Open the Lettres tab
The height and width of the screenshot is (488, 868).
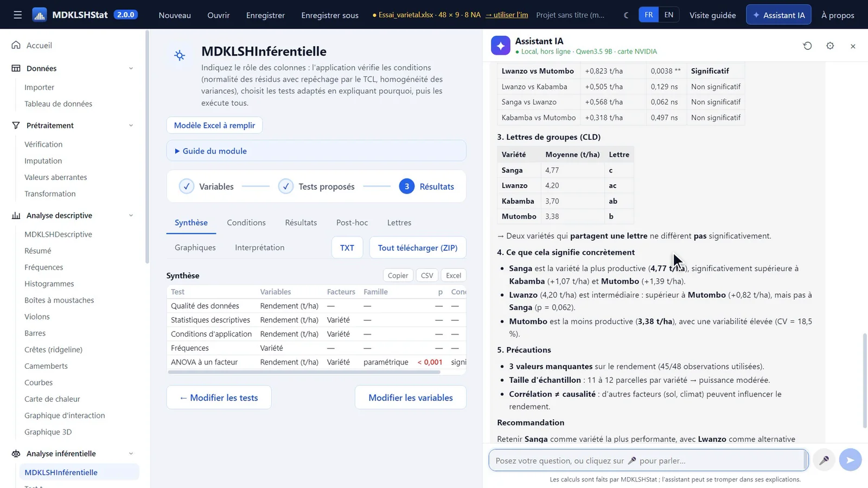coord(399,222)
